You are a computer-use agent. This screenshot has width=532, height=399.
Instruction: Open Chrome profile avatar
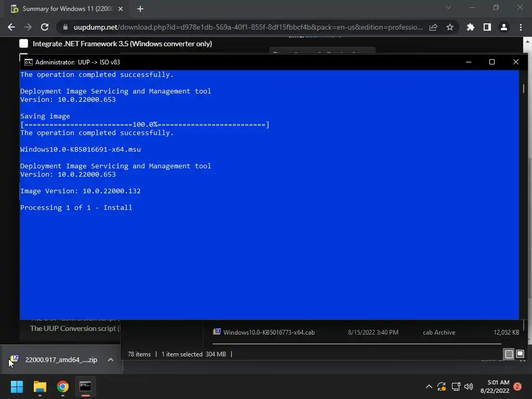(x=504, y=27)
